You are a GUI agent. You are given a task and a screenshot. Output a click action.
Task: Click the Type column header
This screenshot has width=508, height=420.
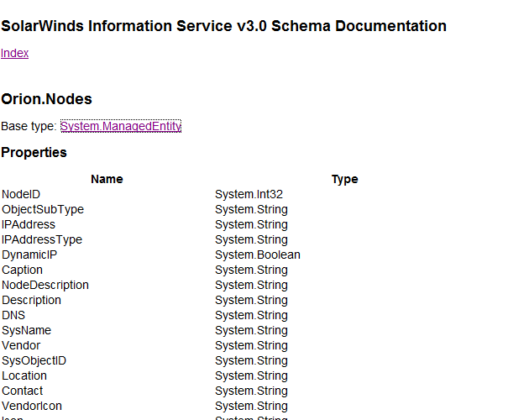(345, 179)
